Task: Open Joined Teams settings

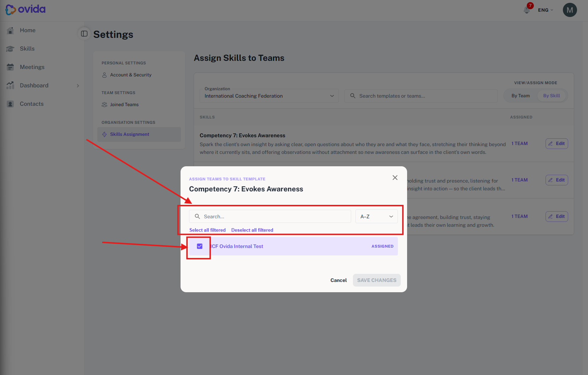Action: point(124,105)
